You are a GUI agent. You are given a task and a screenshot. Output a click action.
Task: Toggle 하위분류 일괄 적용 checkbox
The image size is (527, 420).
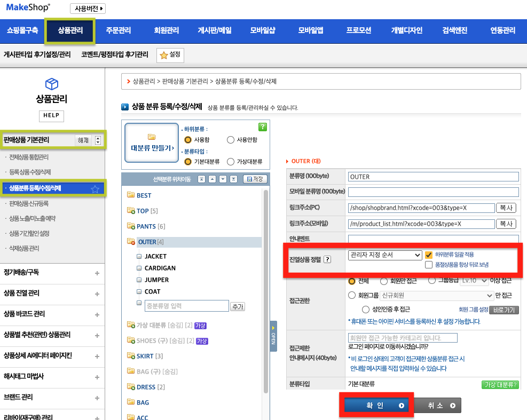(x=429, y=255)
